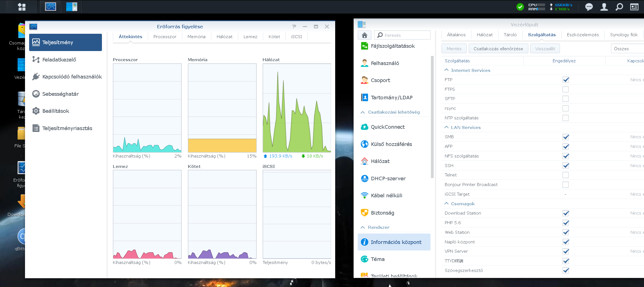
Task: Enable the Telnet service checkbox
Action: click(565, 175)
